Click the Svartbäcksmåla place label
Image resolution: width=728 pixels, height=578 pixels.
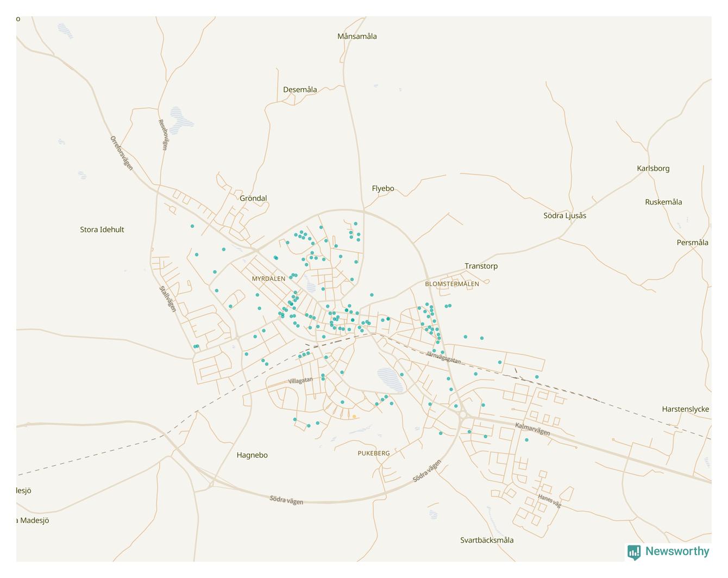487,540
